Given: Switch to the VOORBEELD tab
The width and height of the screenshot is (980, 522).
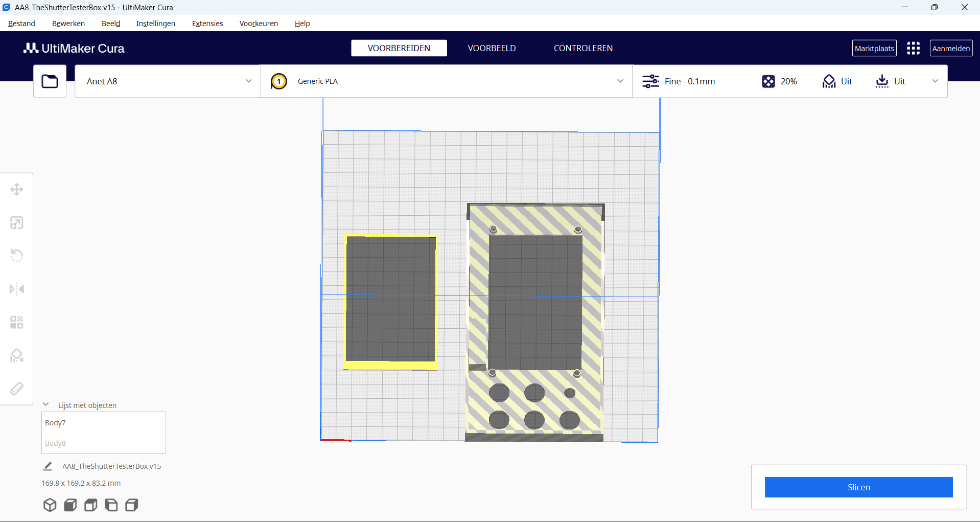Looking at the screenshot, I should click(x=492, y=48).
